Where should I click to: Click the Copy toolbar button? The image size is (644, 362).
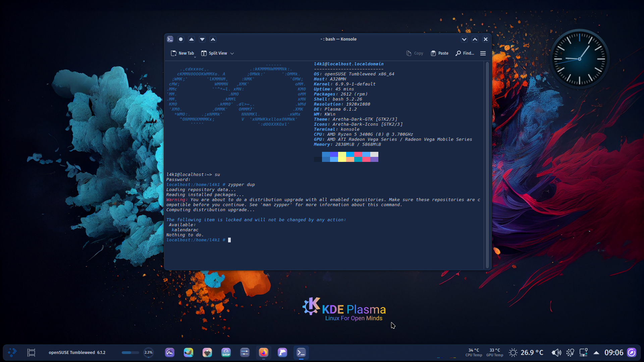pyautogui.click(x=415, y=53)
